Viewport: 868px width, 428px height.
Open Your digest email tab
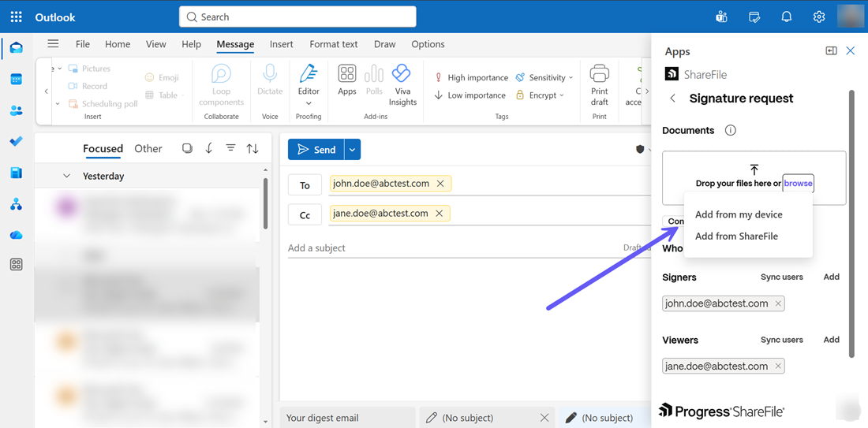coord(348,418)
